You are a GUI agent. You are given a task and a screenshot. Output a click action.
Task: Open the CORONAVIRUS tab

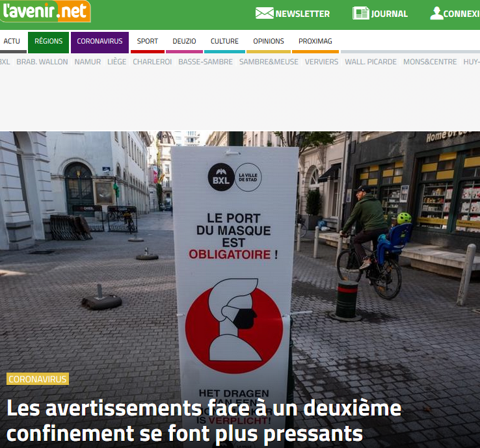click(x=100, y=41)
